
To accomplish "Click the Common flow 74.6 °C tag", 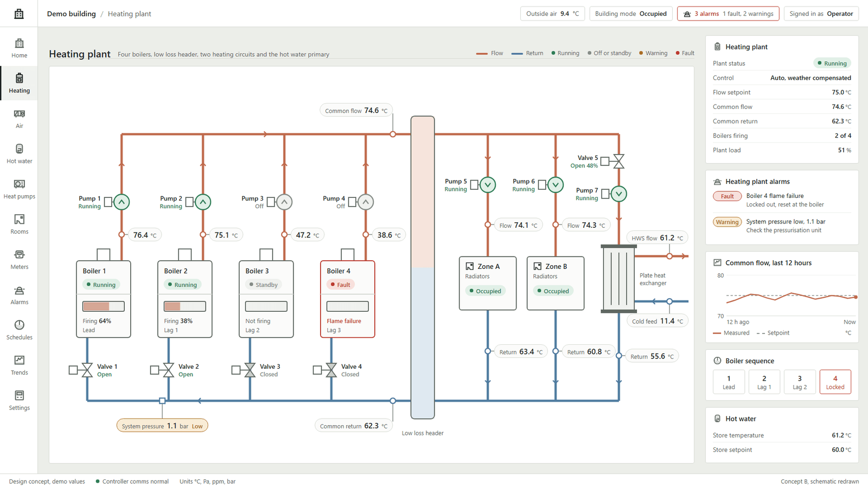I will tap(356, 111).
